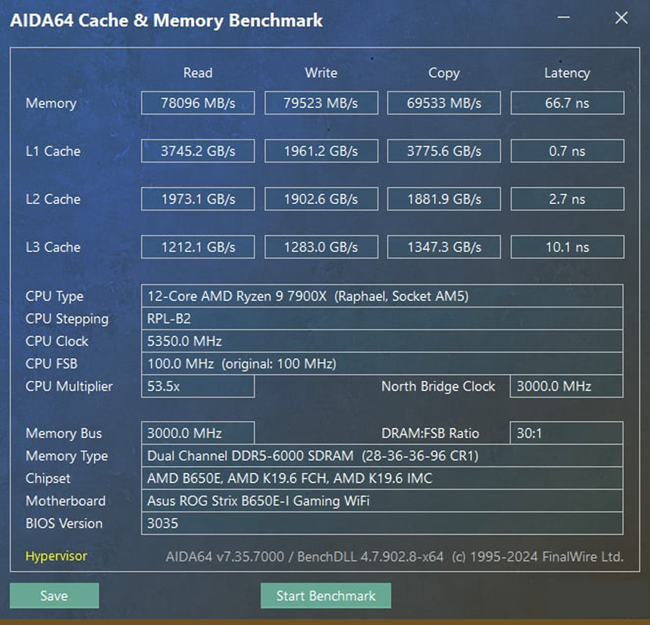The width and height of the screenshot is (650, 625).
Task: Click the North Bridge Clock label
Action: pos(438,386)
